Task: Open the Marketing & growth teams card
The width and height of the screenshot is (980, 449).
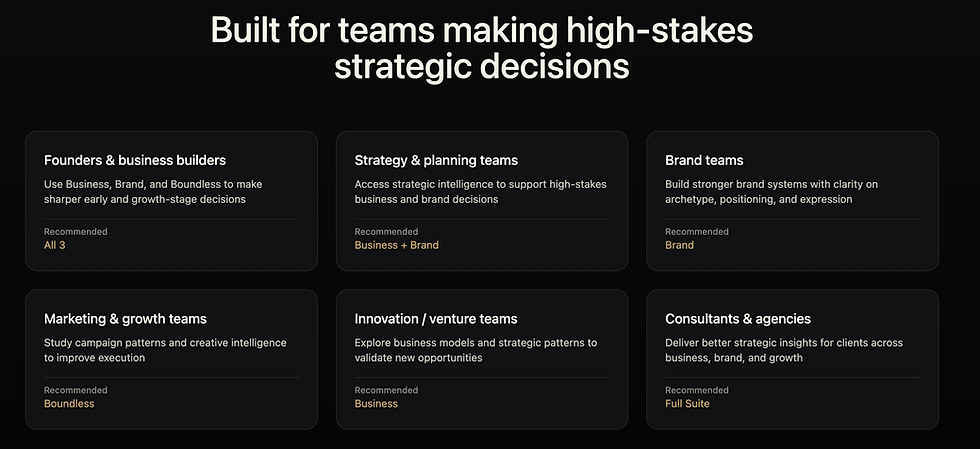Action: [x=171, y=359]
